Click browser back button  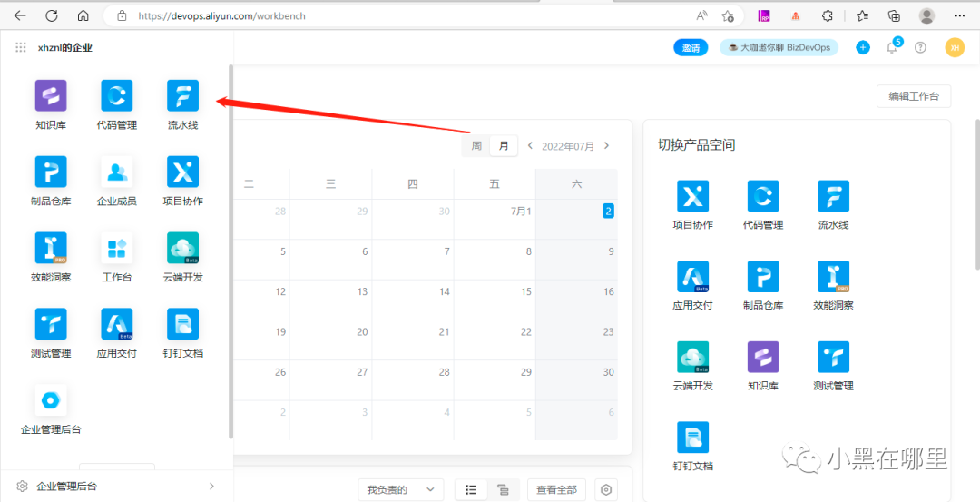[20, 15]
